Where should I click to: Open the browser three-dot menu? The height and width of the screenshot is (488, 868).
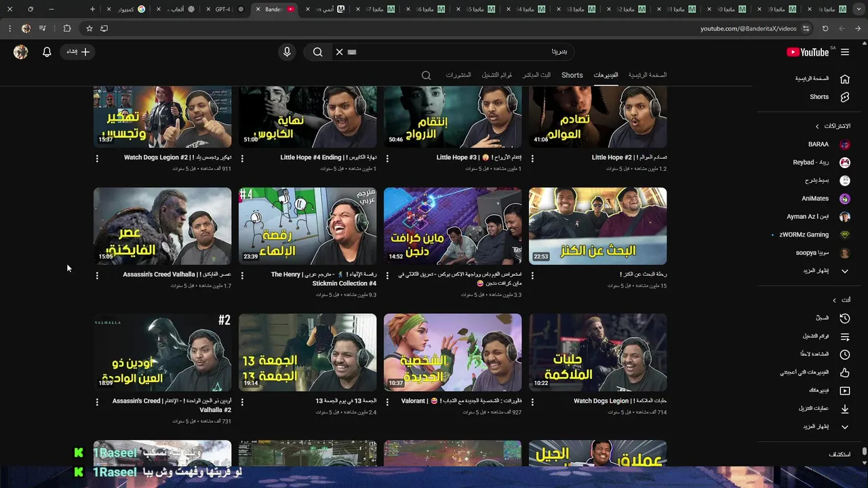(9, 28)
